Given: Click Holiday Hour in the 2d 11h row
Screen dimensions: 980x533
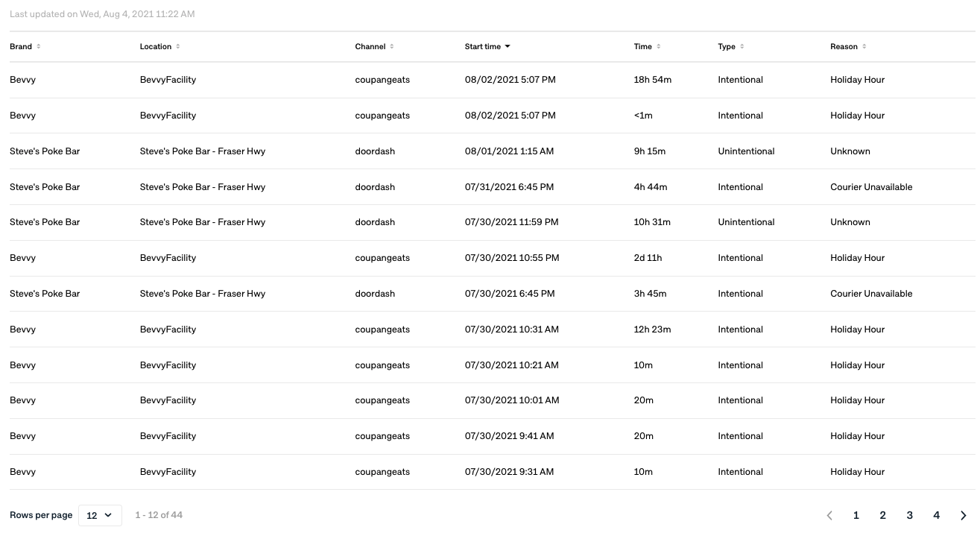Looking at the screenshot, I should [x=858, y=258].
